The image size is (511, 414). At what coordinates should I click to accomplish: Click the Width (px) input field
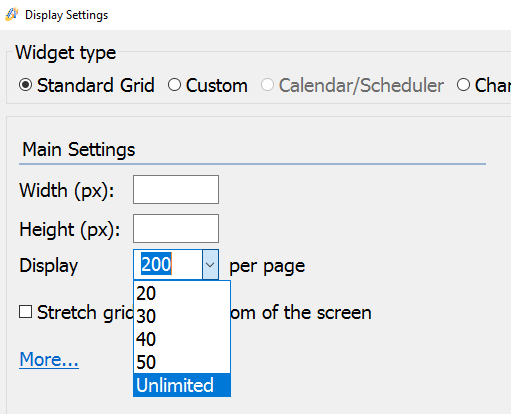[x=176, y=189]
